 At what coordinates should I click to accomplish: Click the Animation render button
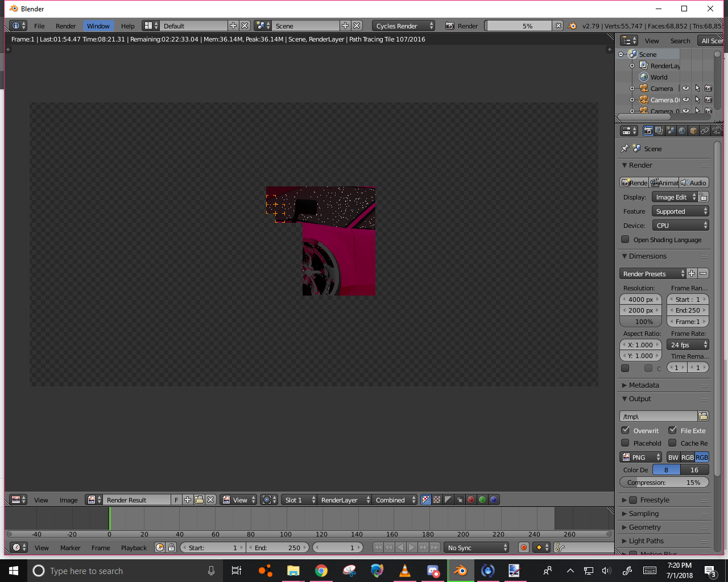(664, 183)
